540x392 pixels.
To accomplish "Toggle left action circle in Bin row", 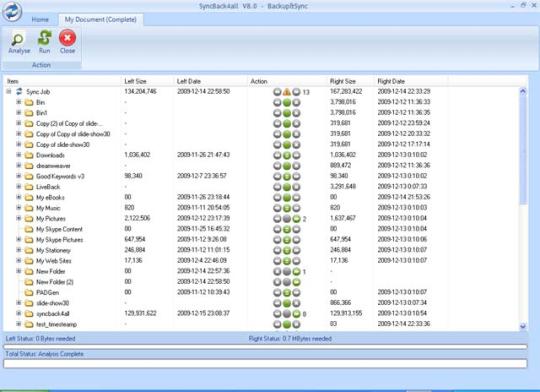I will click(x=278, y=102).
